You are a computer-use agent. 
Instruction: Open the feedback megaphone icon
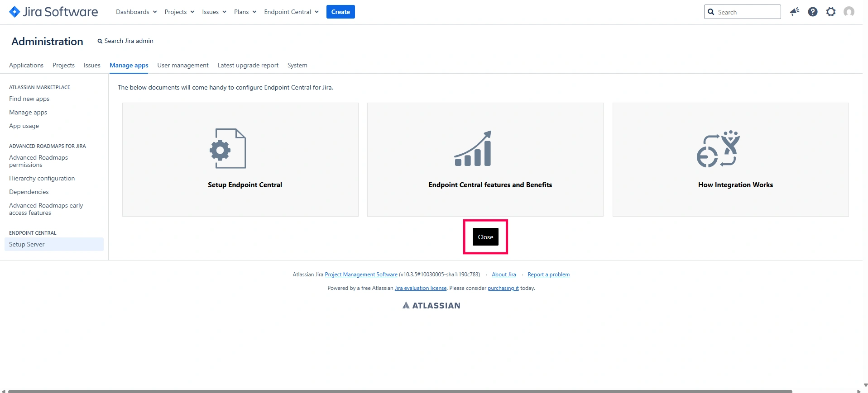coord(795,12)
